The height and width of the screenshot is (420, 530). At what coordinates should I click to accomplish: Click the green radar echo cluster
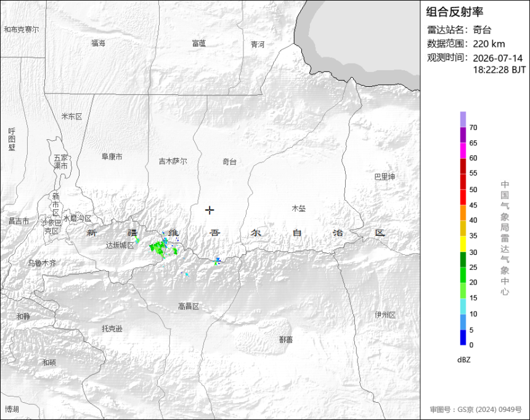click(x=164, y=248)
